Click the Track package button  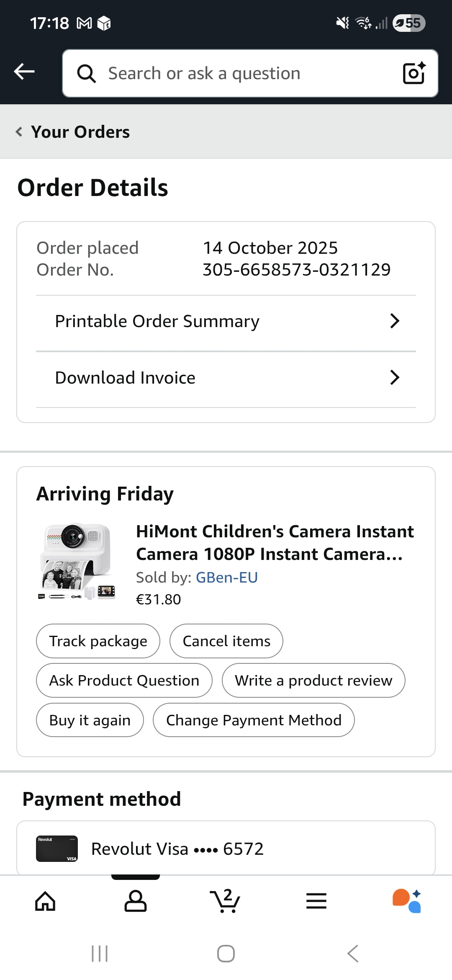[98, 641]
